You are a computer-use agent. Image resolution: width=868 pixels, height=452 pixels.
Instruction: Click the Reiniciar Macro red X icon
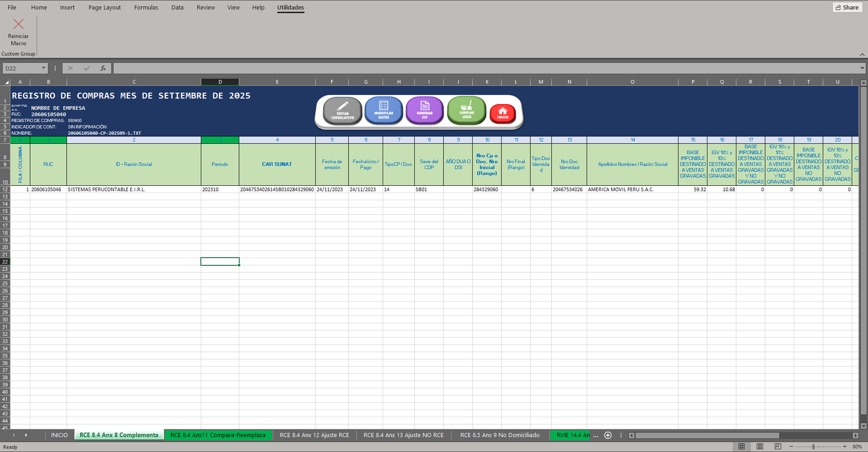[x=19, y=24]
